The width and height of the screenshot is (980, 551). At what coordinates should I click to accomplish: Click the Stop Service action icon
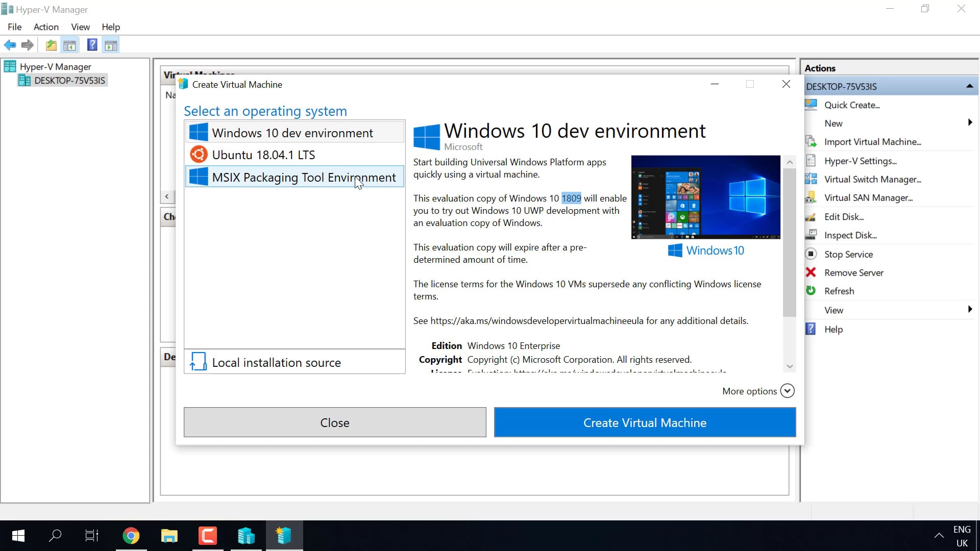811,254
